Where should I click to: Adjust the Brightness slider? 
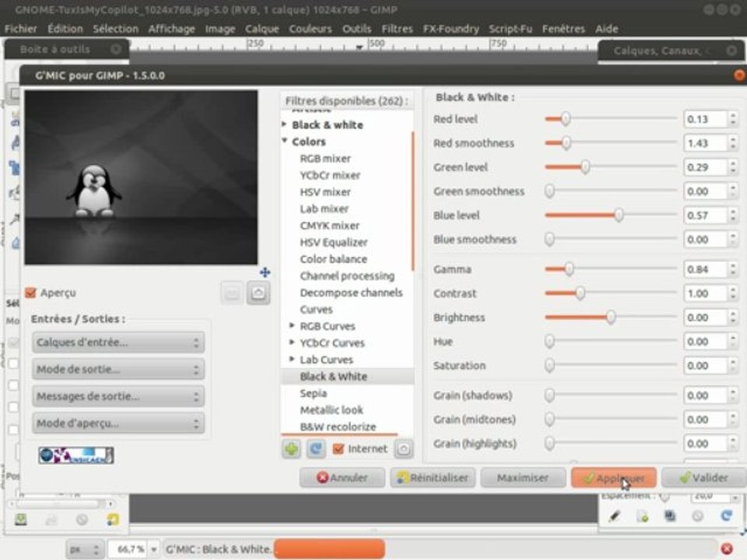pos(610,317)
